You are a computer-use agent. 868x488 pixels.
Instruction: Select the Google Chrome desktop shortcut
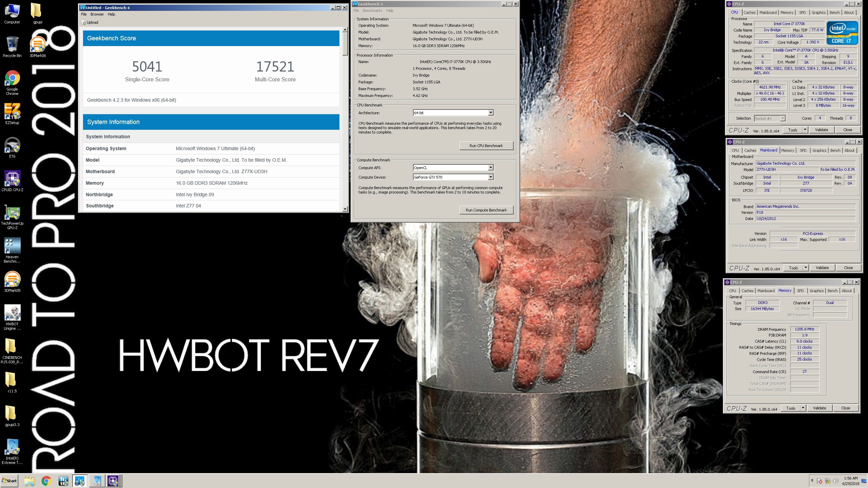(12, 83)
